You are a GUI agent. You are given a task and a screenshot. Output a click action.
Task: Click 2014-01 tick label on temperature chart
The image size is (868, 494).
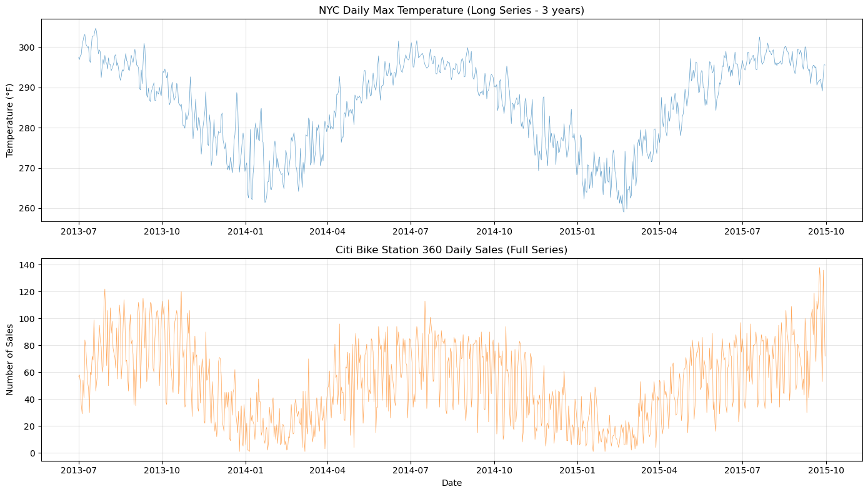tap(246, 231)
